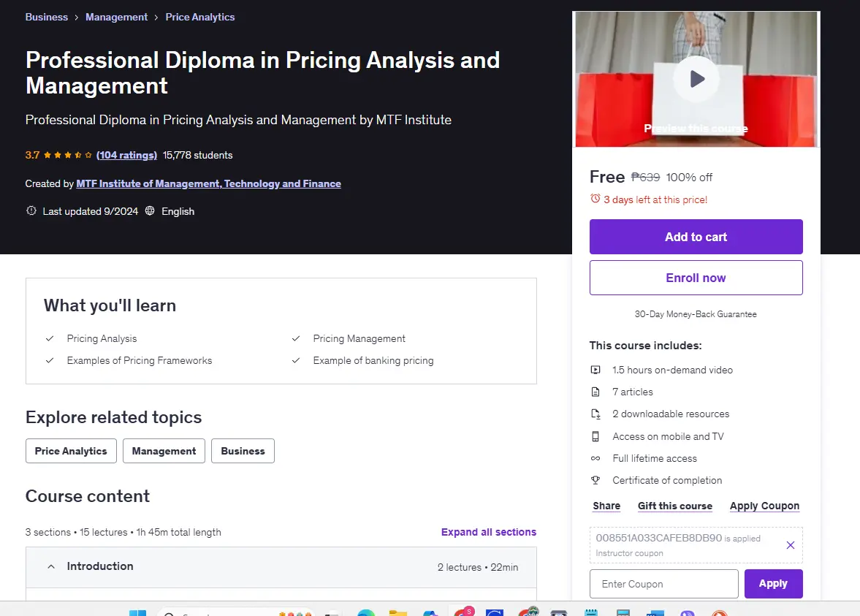Click the Last updated 9/2024 text
Screen dimensions: 860x616
coord(91,211)
